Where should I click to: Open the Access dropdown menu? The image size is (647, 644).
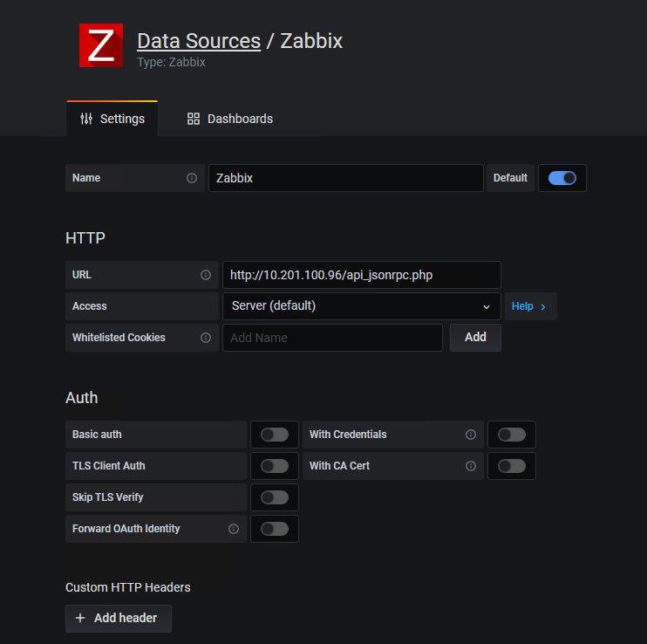coord(361,306)
